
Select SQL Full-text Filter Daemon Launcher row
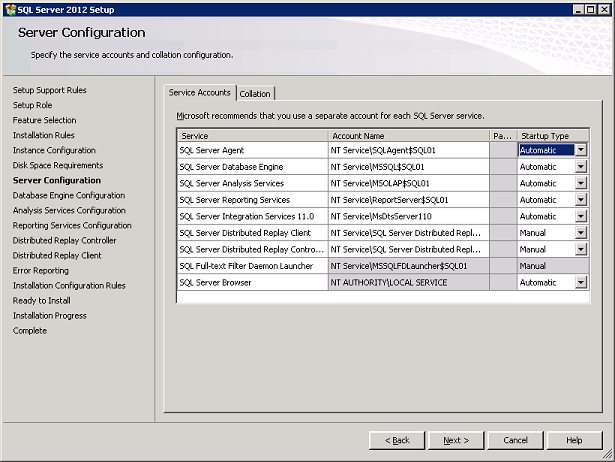tap(253, 266)
